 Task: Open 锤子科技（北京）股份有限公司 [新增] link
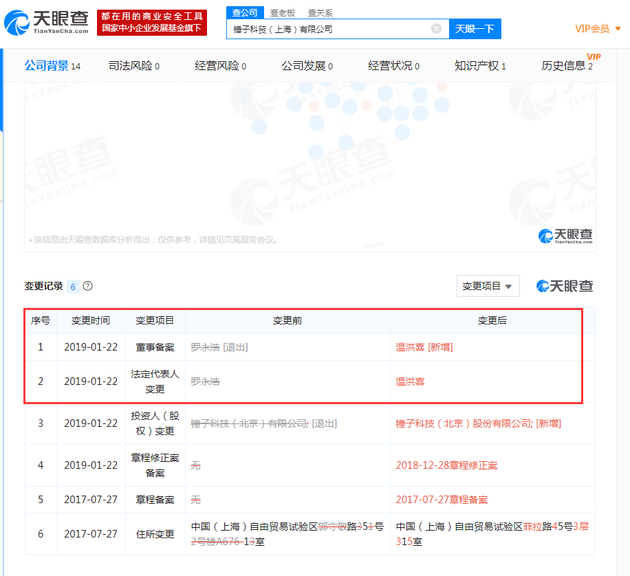click(478, 423)
